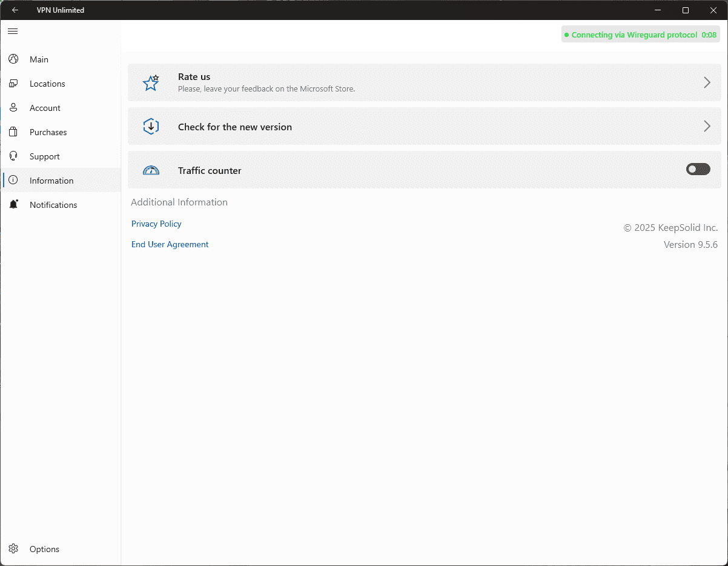The width and height of the screenshot is (728, 566).
Task: Click the Rate us star icon
Action: click(x=151, y=83)
